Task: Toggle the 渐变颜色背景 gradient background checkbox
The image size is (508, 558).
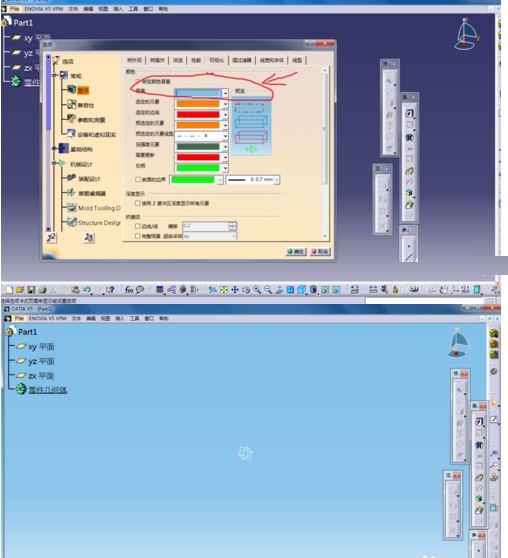Action: (x=138, y=81)
